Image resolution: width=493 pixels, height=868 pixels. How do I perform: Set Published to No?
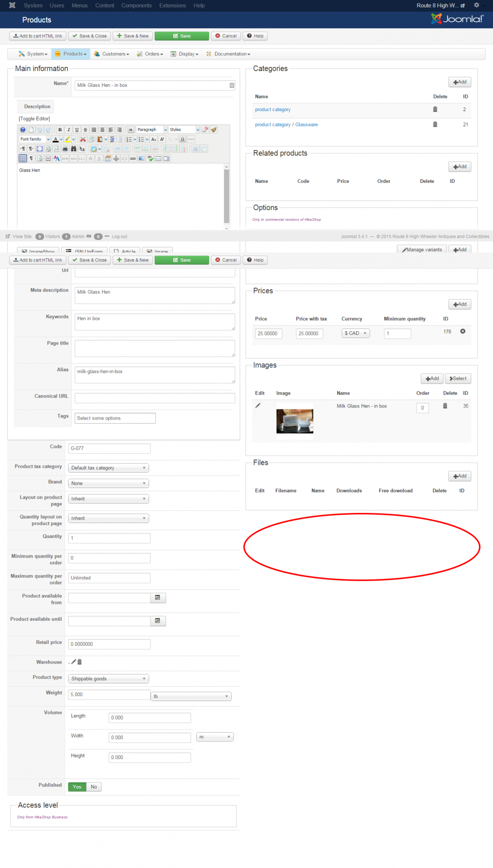point(94,787)
